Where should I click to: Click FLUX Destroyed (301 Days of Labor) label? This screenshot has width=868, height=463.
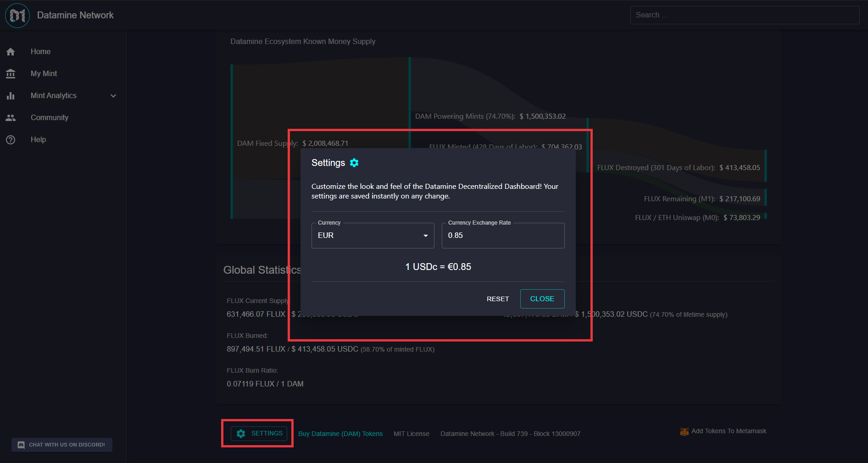(x=656, y=168)
